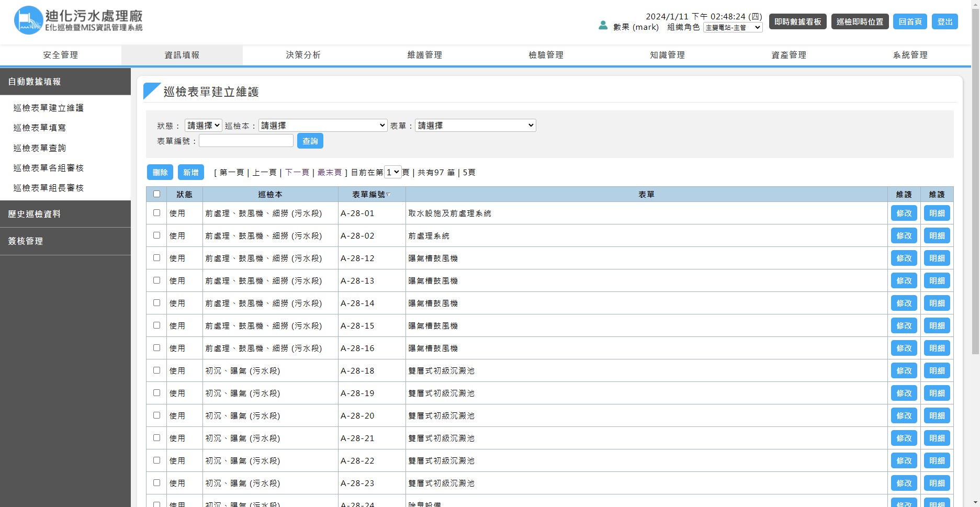Expand the 自動數據填報 sidebar section
This screenshot has height=507, width=980.
point(65,82)
